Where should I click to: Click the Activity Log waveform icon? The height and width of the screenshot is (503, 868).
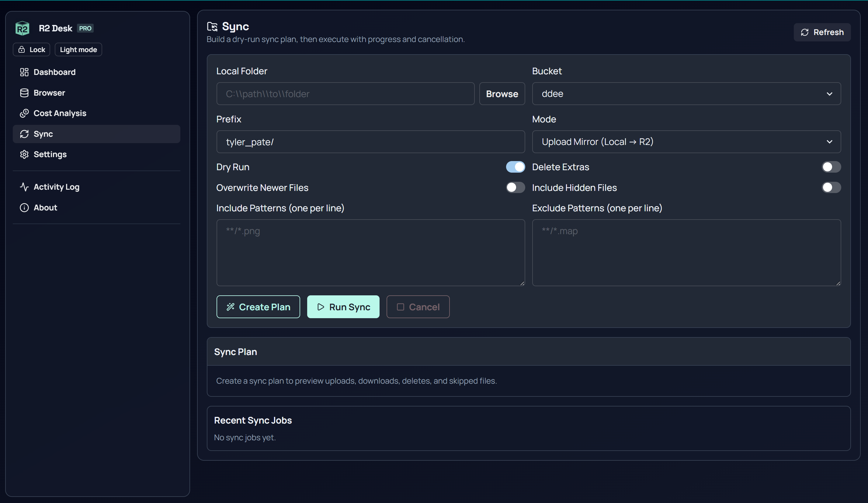coord(24,187)
